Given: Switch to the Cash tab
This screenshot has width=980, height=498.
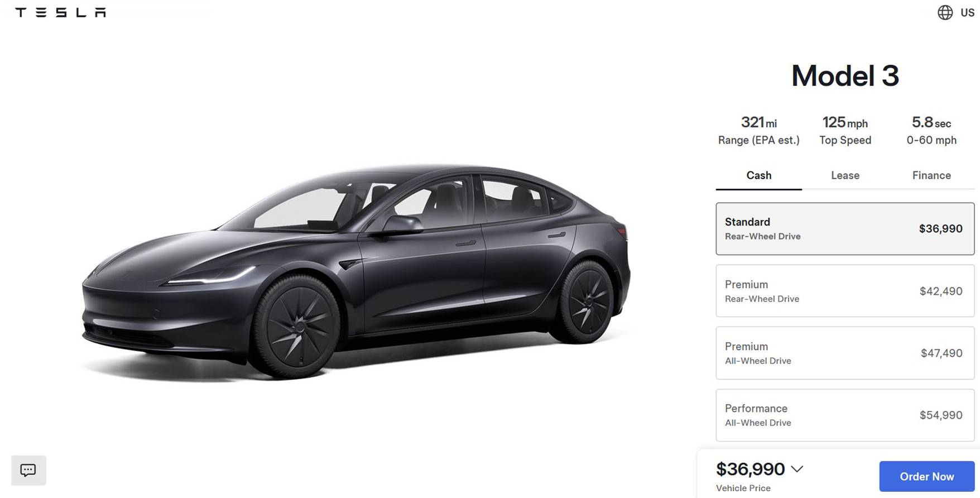Looking at the screenshot, I should [x=759, y=175].
